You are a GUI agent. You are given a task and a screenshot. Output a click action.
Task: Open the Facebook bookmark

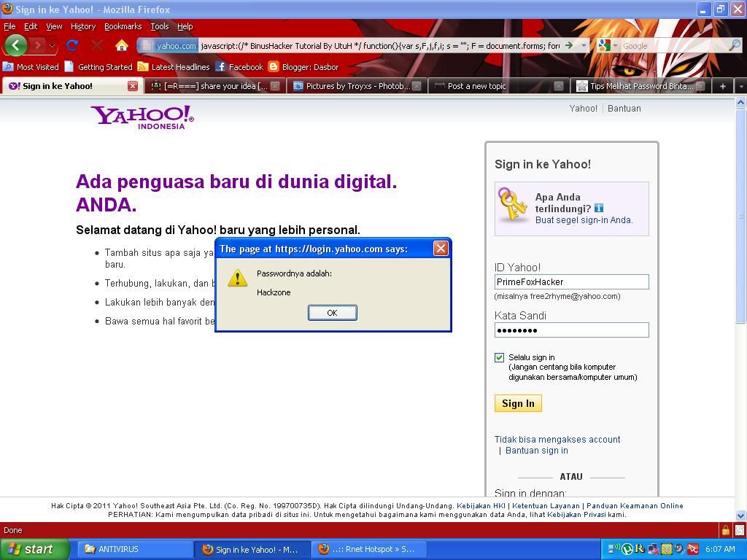tap(239, 66)
